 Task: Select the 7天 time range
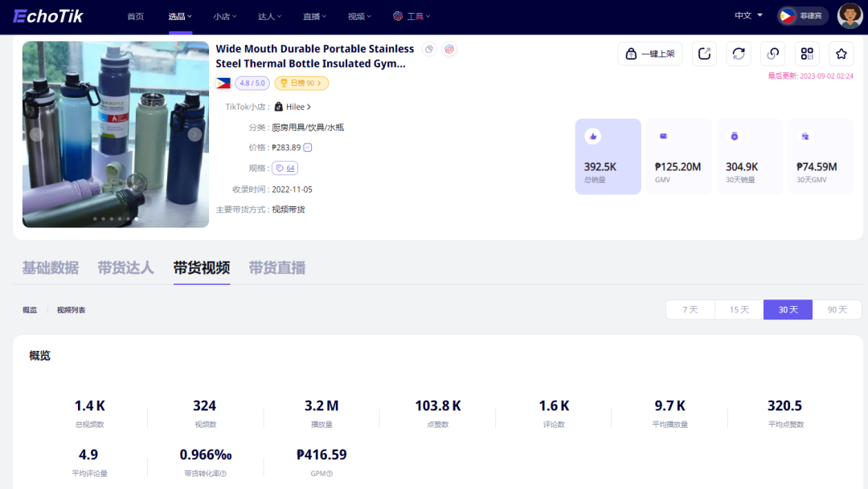click(x=690, y=310)
